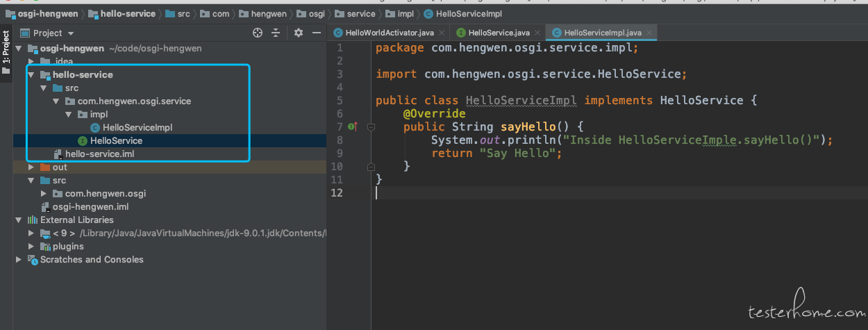Click the com.hengwen.osgi package icon
This screenshot has height=330, width=868.
click(58, 193)
